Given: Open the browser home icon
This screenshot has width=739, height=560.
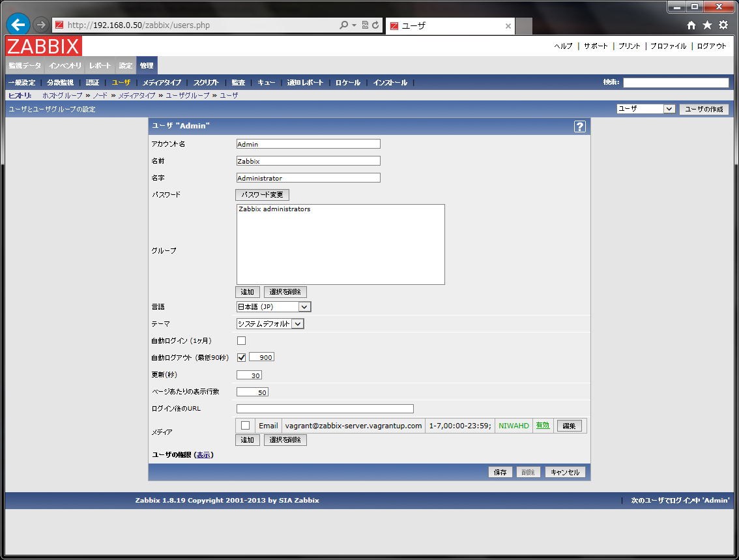Looking at the screenshot, I should [691, 25].
